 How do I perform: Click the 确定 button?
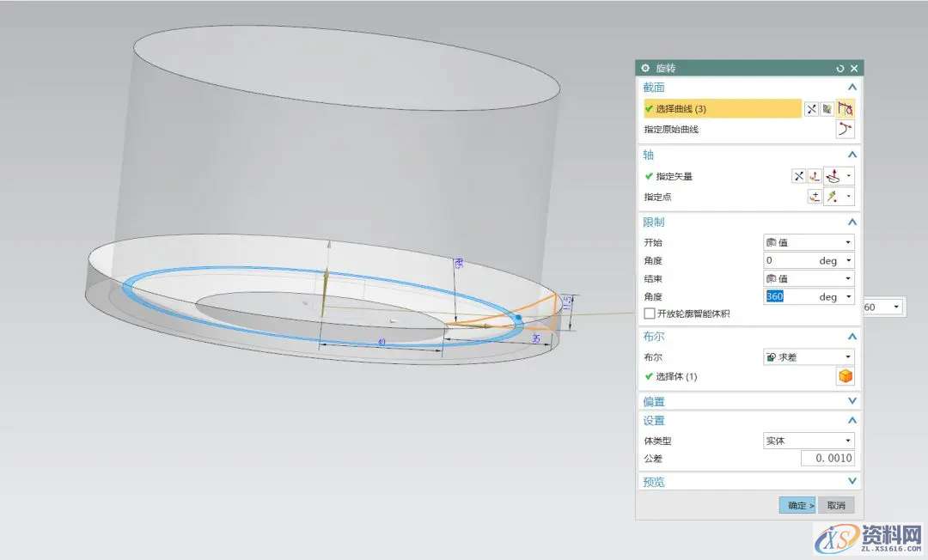797,505
